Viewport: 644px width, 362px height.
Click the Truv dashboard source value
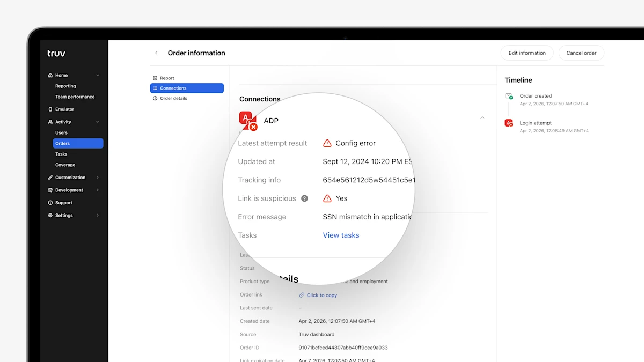click(317, 335)
